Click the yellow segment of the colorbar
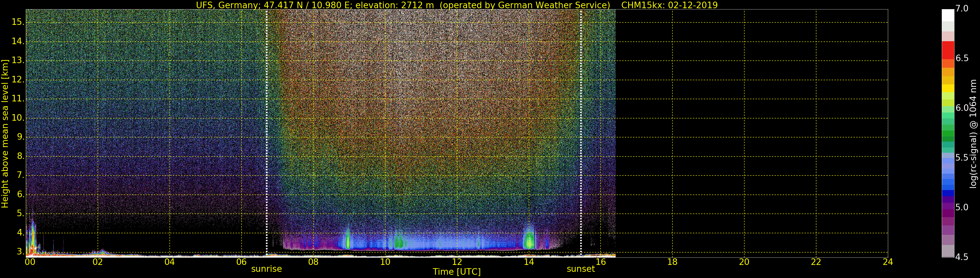The height and width of the screenshot is (278, 980). coord(948,88)
